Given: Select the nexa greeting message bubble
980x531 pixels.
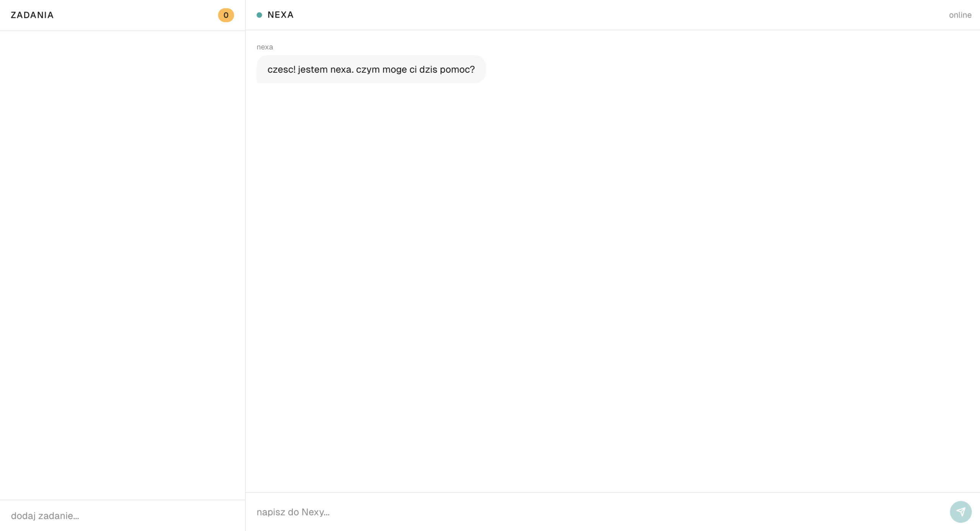Looking at the screenshot, I should [x=371, y=69].
